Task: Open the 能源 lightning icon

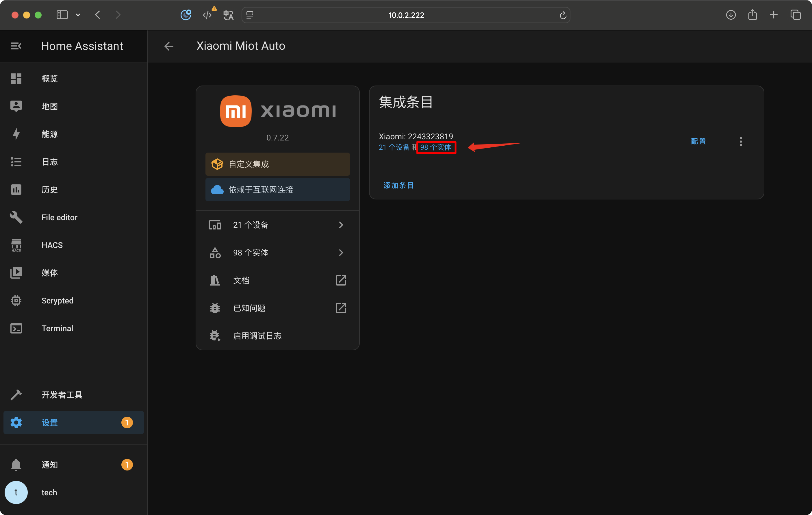Action: pyautogui.click(x=16, y=134)
